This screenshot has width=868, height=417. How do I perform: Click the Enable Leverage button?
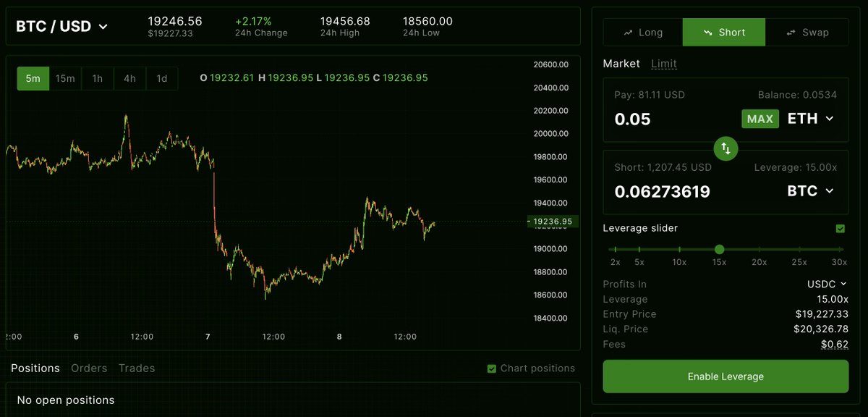[x=726, y=376]
